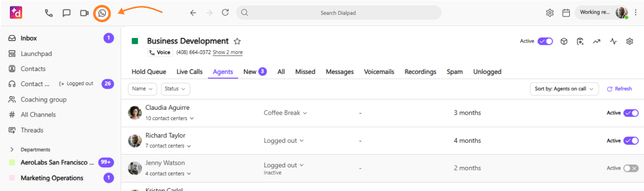Toggle the Business Development Active switch
The height and width of the screenshot is (191, 644).
(545, 41)
